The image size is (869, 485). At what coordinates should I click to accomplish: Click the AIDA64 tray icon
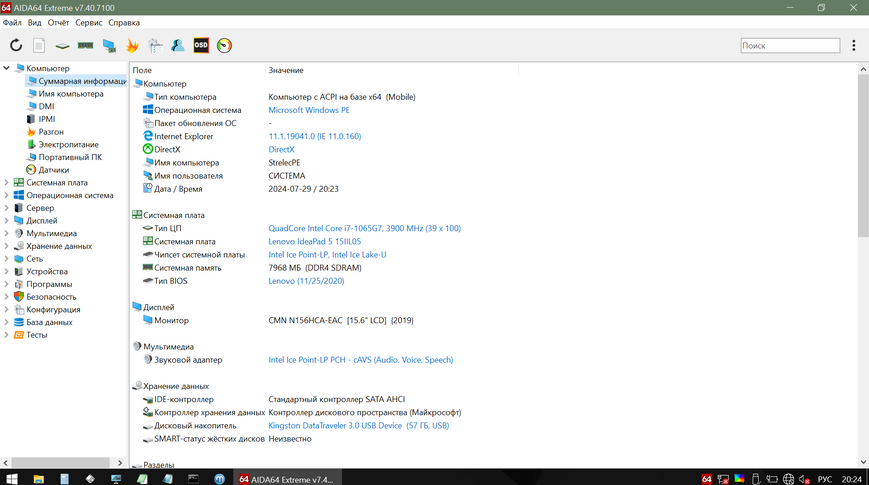(707, 479)
